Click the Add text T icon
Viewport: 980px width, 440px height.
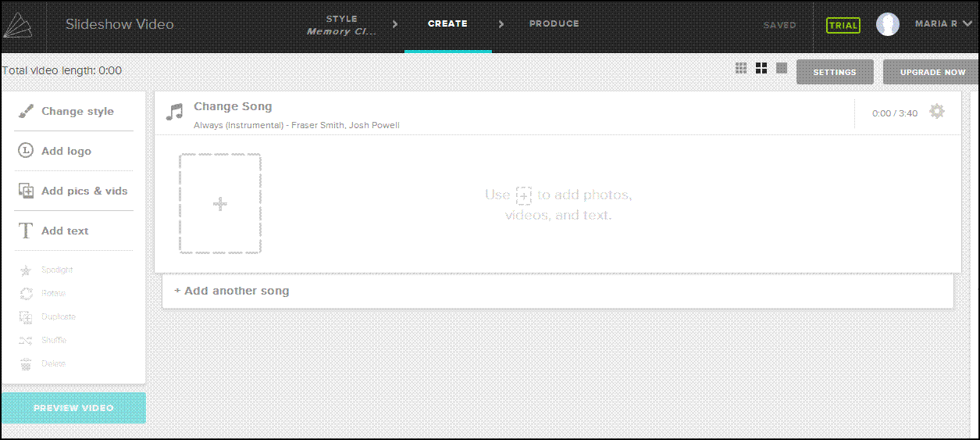click(x=26, y=231)
